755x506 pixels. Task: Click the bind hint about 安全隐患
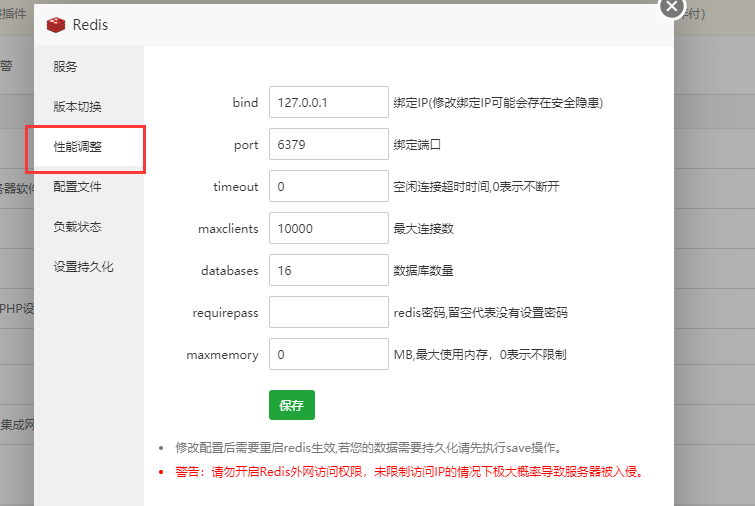498,103
